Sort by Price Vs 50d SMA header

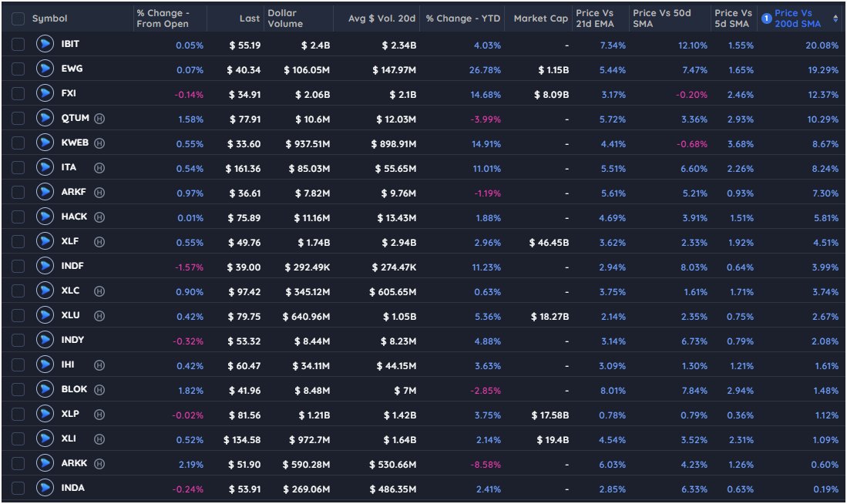click(x=662, y=18)
